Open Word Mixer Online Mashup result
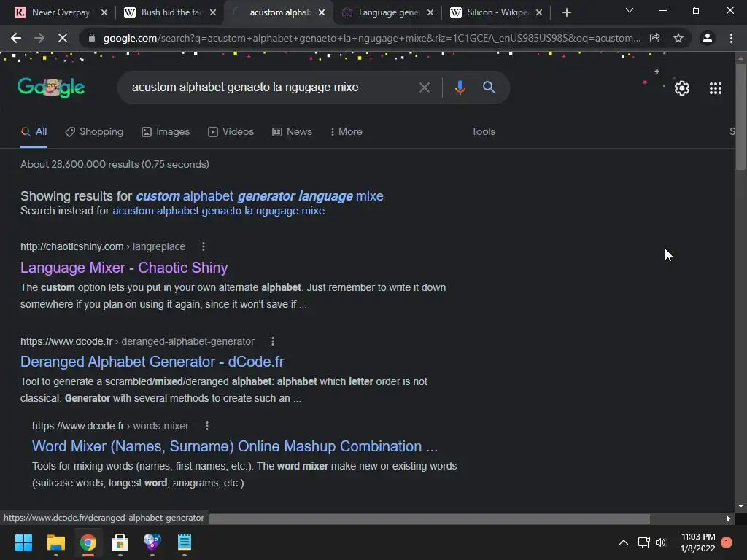747x560 pixels. [x=234, y=446]
